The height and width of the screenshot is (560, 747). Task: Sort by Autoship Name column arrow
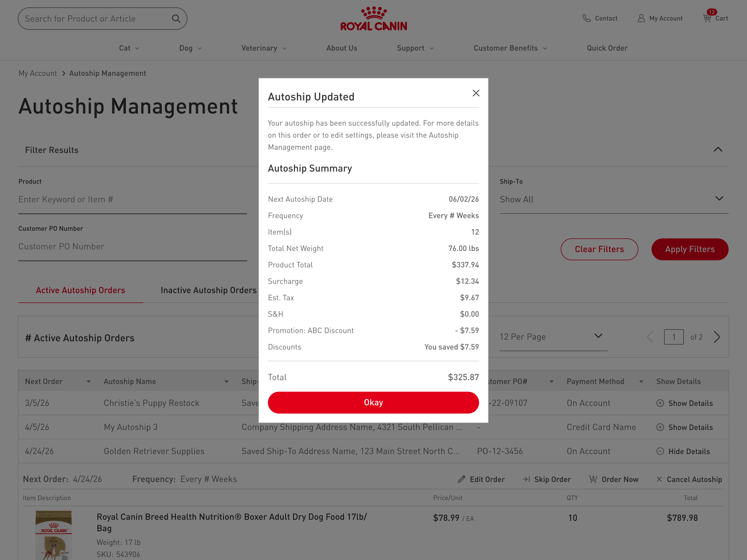(226, 382)
